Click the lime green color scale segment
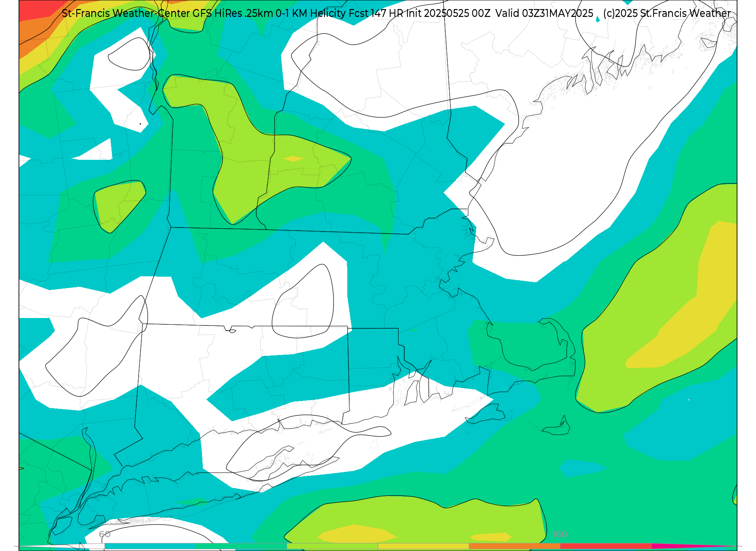Screen dimensions: 756x551 tap(332, 546)
